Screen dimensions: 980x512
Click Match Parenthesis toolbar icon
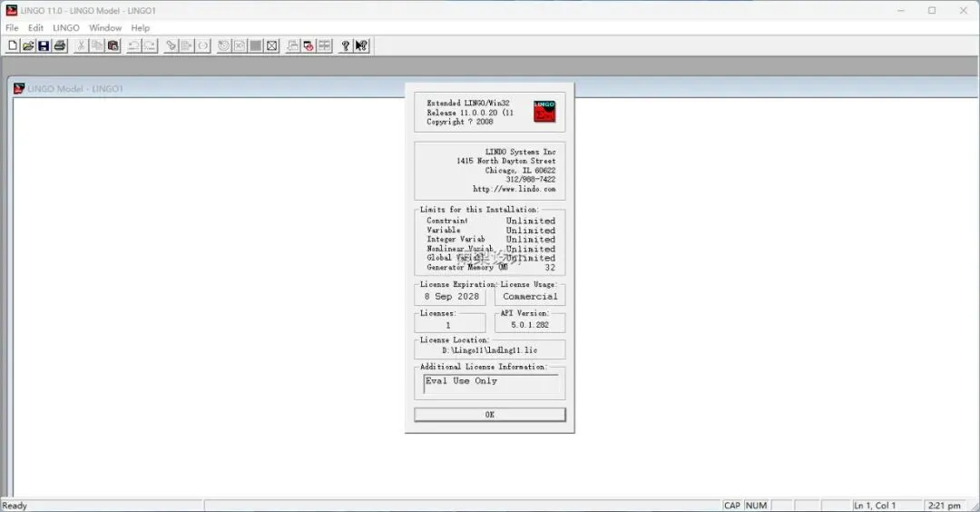(203, 45)
